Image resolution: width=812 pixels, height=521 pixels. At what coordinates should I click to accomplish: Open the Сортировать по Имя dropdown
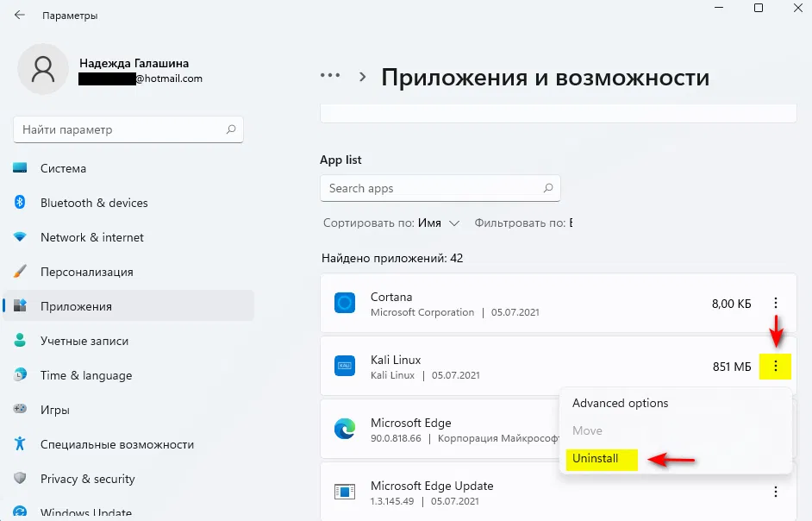(x=392, y=223)
